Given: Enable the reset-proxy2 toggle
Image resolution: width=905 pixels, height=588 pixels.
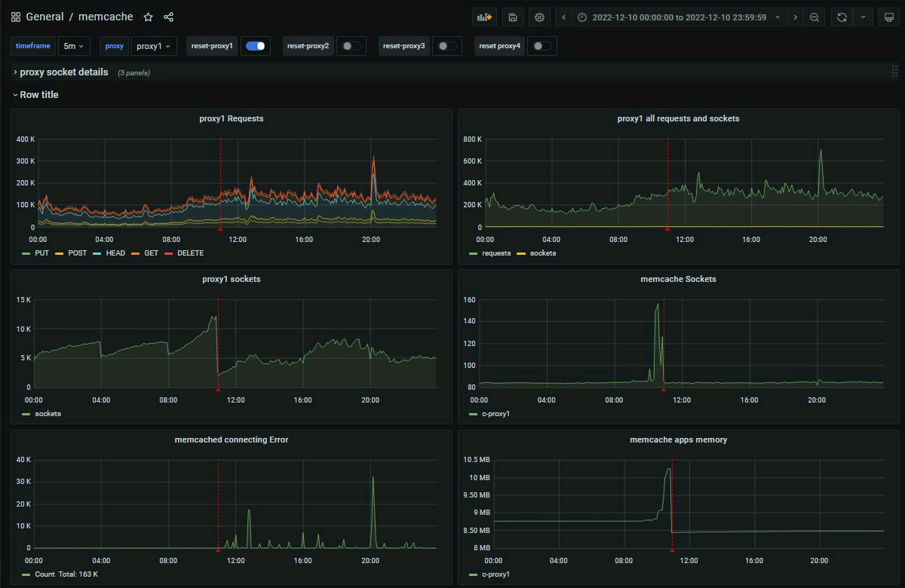Looking at the screenshot, I should tap(351, 46).
